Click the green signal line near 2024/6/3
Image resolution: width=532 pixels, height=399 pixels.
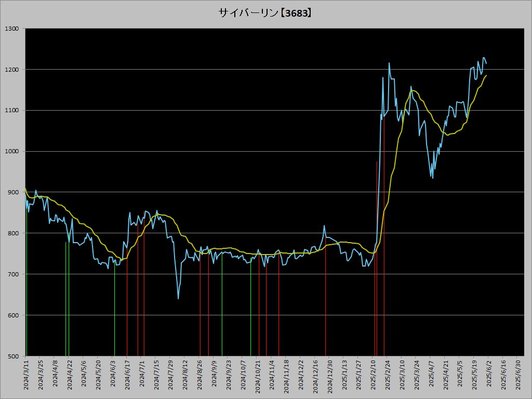[x=114, y=309]
